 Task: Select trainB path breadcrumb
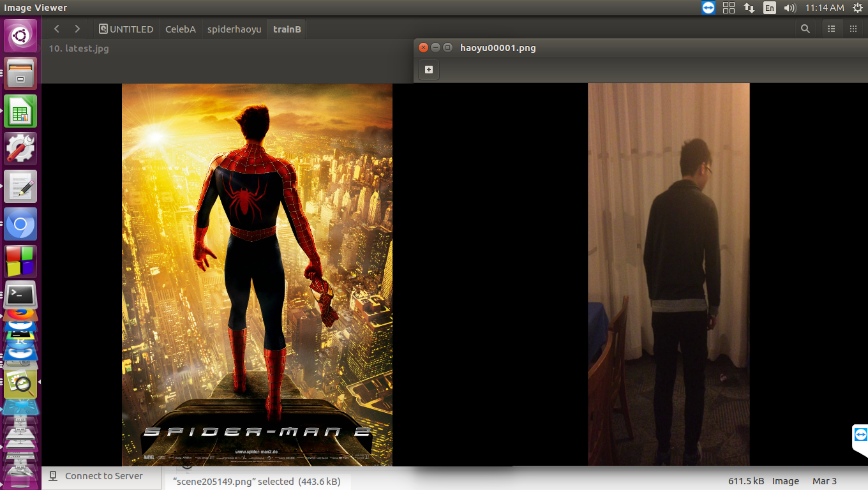coord(287,29)
